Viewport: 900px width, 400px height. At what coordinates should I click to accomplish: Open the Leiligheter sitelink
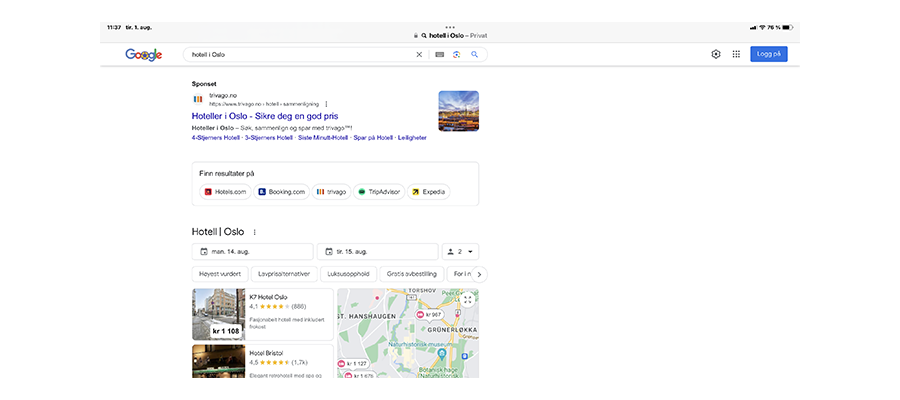(x=412, y=138)
